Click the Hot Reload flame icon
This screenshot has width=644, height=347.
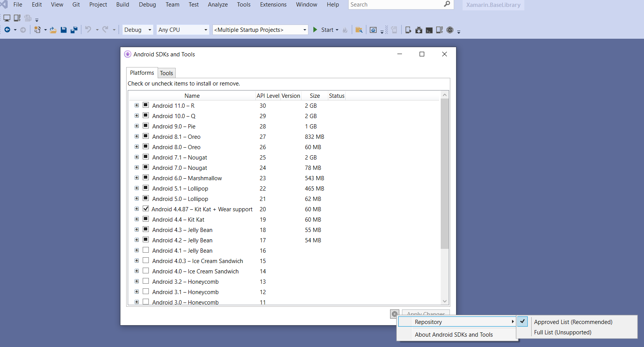click(x=345, y=30)
